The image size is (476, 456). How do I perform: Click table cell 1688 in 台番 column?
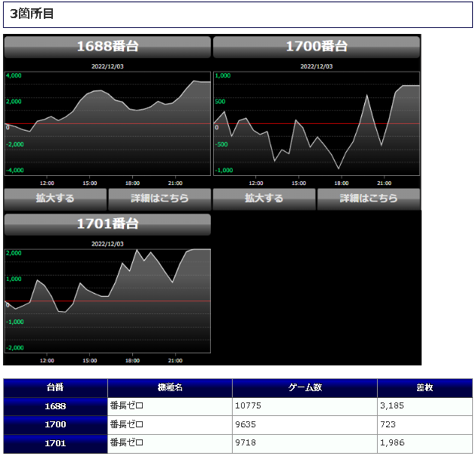click(x=55, y=406)
